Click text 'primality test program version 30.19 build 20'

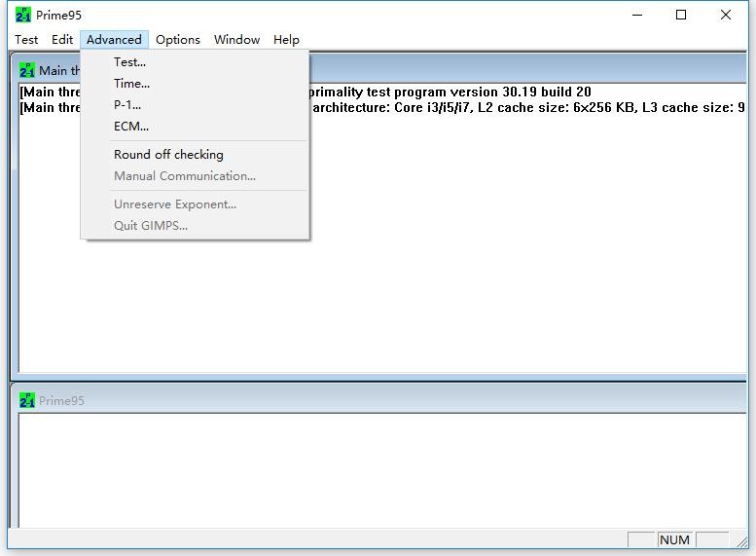[x=450, y=92]
